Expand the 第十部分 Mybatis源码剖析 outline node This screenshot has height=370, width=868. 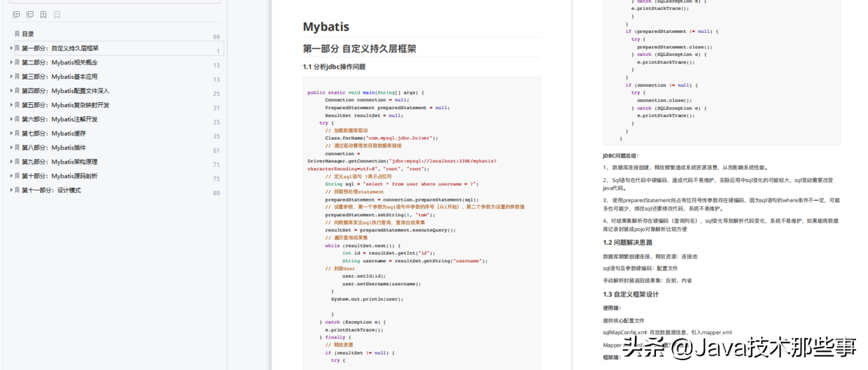tap(11, 176)
